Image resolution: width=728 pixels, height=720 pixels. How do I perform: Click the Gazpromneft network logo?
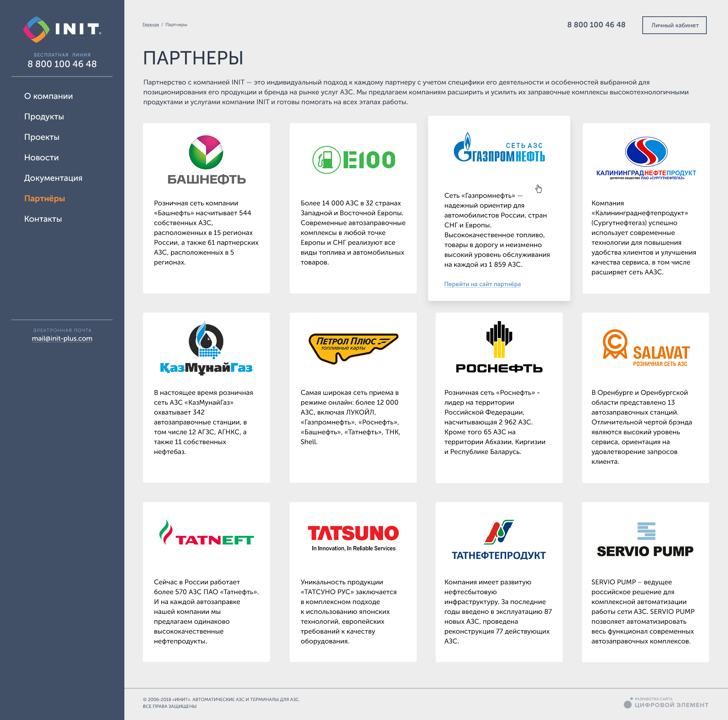click(499, 149)
